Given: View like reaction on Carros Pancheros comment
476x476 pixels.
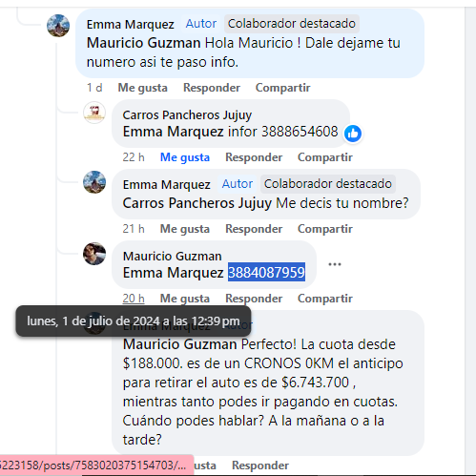Looking at the screenshot, I should coord(353,134).
